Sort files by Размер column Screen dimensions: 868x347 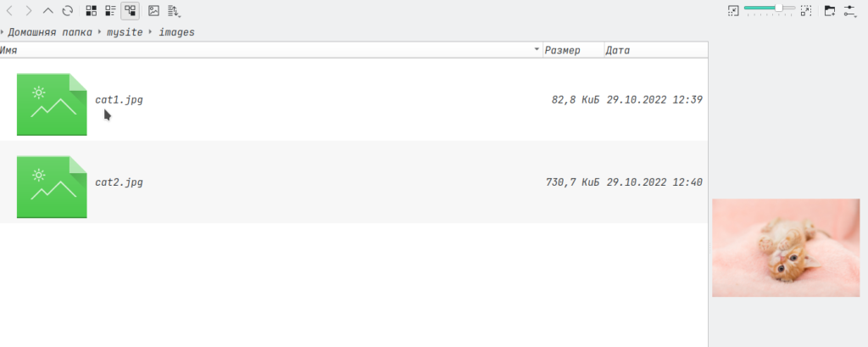[x=563, y=50]
